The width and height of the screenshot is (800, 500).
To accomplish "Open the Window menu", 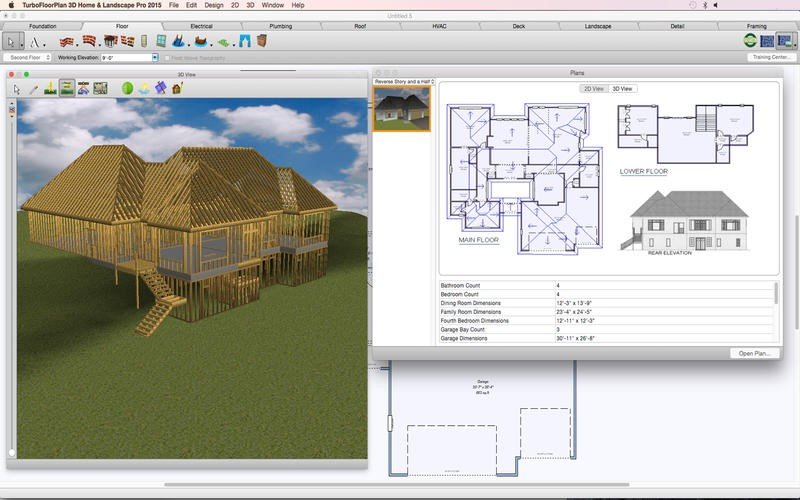I will click(x=272, y=5).
